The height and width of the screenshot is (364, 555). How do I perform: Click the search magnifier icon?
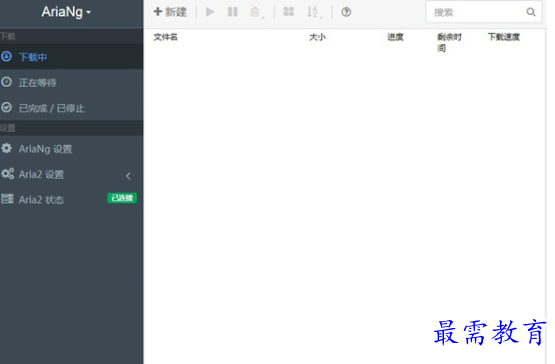[x=531, y=12]
